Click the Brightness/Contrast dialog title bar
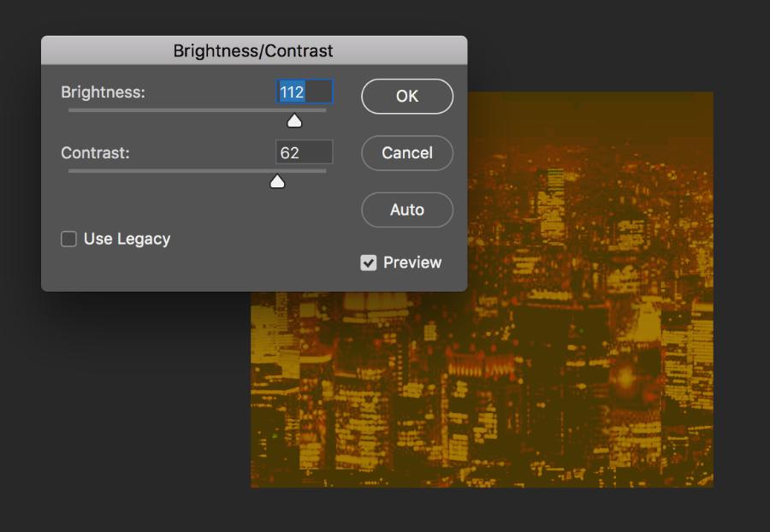This screenshot has width=770, height=532. (x=254, y=52)
